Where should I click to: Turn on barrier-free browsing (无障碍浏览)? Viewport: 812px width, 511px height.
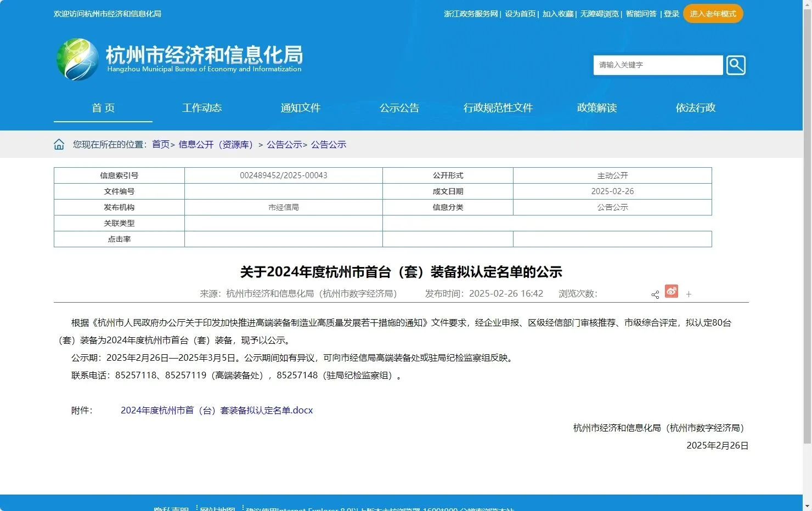click(599, 14)
